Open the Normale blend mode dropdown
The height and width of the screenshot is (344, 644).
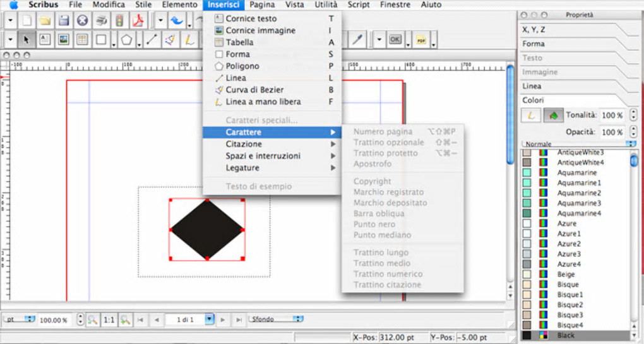tap(579, 144)
